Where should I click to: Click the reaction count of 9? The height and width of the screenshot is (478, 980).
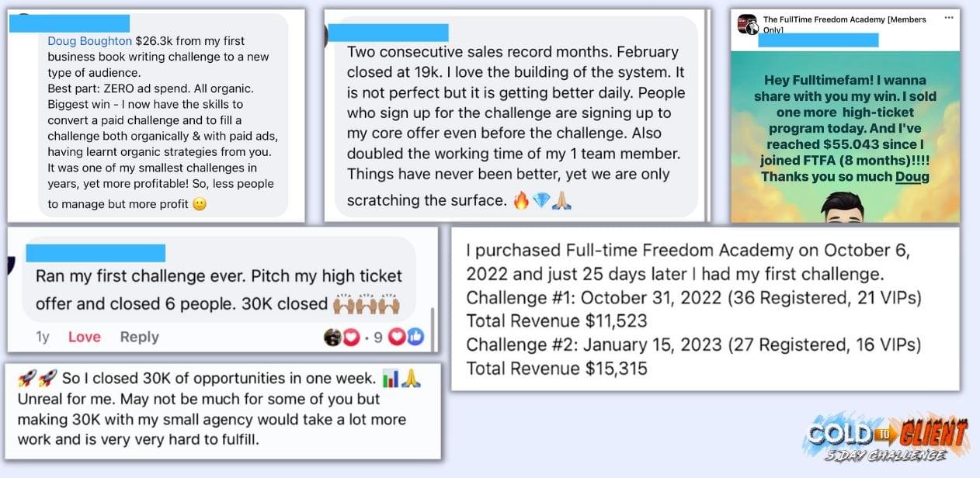point(378,337)
